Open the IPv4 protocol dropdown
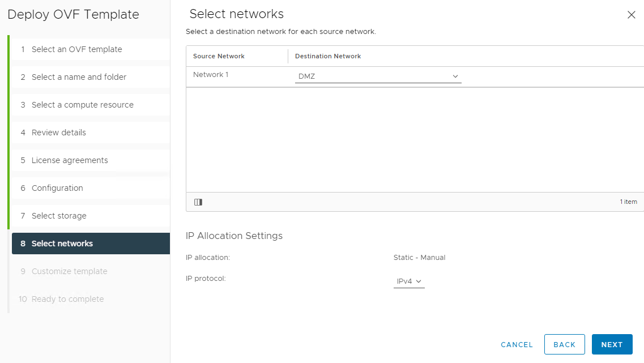The height and width of the screenshot is (363, 644). 409,281
